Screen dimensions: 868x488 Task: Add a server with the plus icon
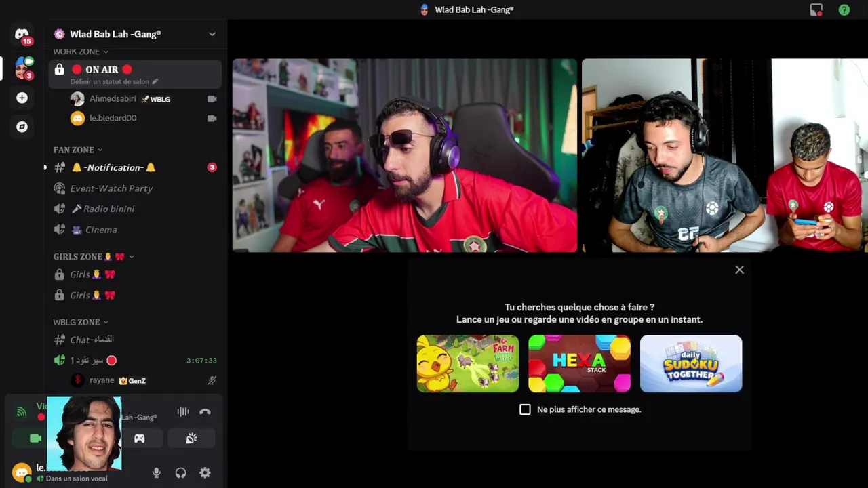click(x=22, y=98)
